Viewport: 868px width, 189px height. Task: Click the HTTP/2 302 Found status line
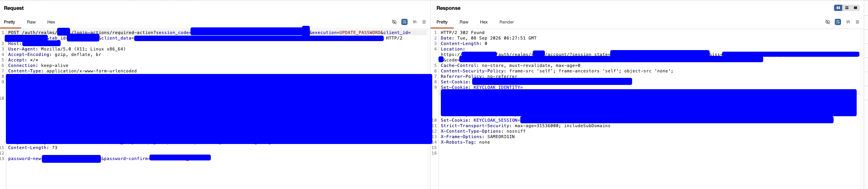pos(463,32)
